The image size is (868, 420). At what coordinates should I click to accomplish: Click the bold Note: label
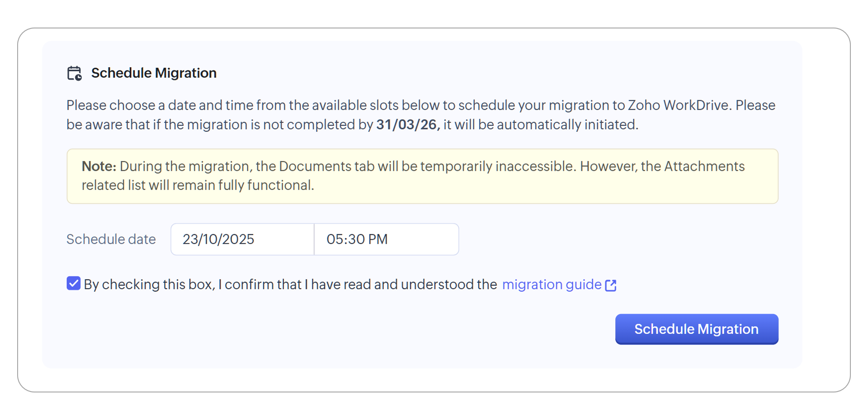[x=99, y=166]
